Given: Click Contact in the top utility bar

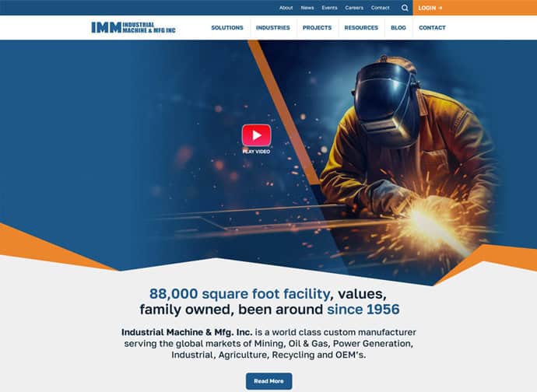Looking at the screenshot, I should [380, 8].
